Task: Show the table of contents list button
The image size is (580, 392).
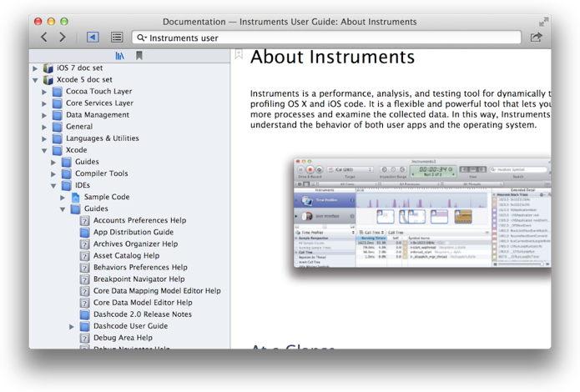Action: coord(117,37)
